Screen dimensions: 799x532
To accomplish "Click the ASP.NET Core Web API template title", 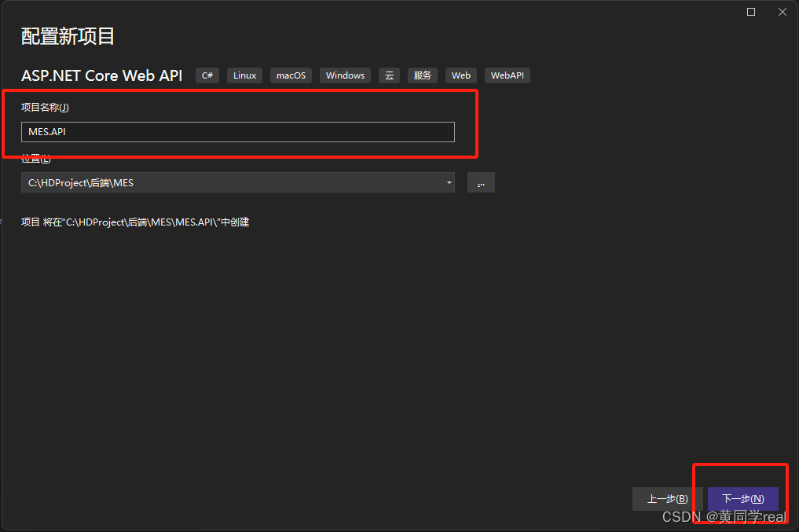I will coord(102,75).
